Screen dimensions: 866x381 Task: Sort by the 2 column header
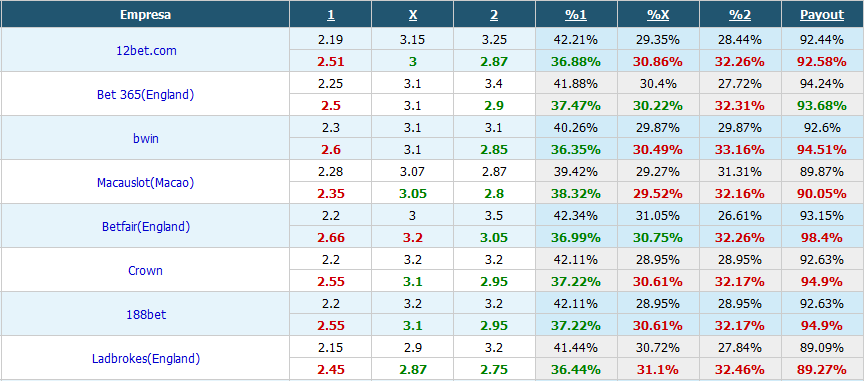(494, 15)
